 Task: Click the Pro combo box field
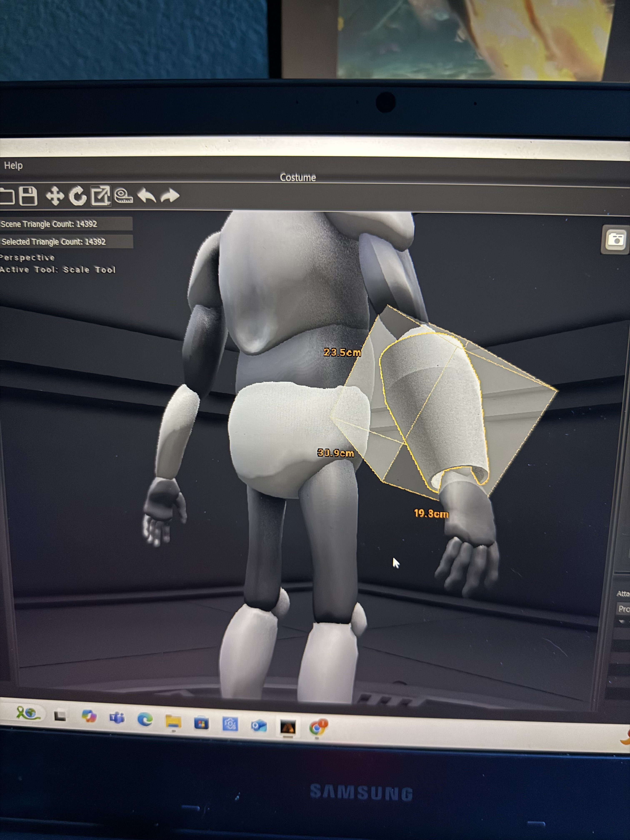623,609
